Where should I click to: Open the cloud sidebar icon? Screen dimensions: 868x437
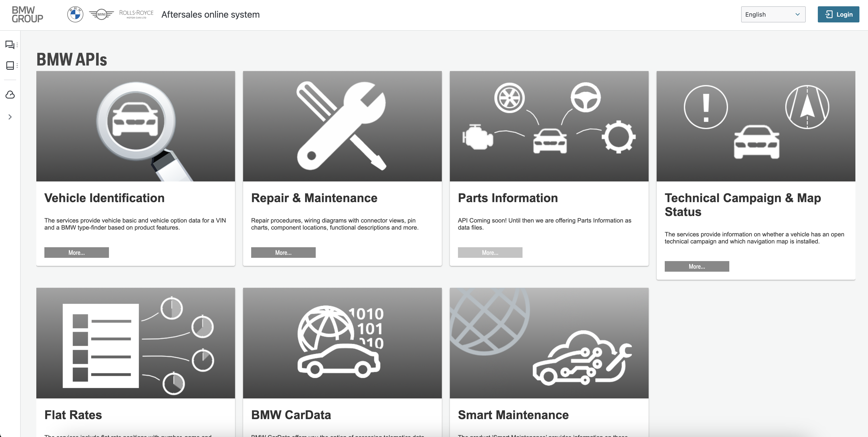[10, 95]
